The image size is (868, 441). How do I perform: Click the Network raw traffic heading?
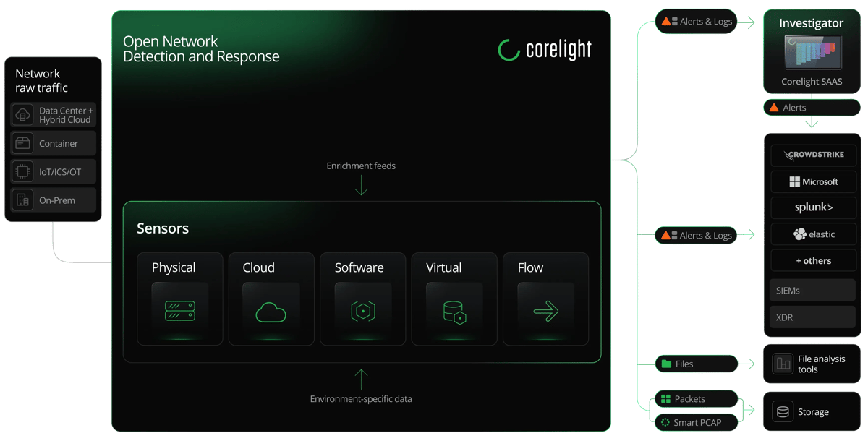click(x=41, y=81)
